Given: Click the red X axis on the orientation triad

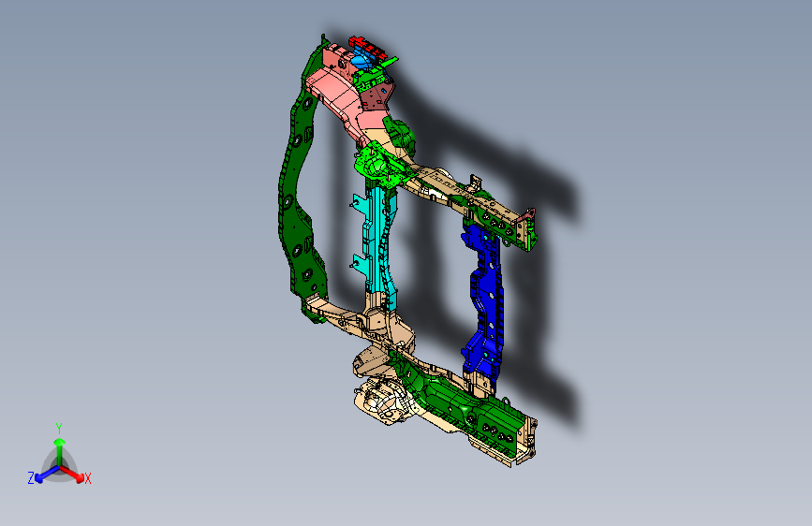Looking at the screenshot, I should 73,474.
